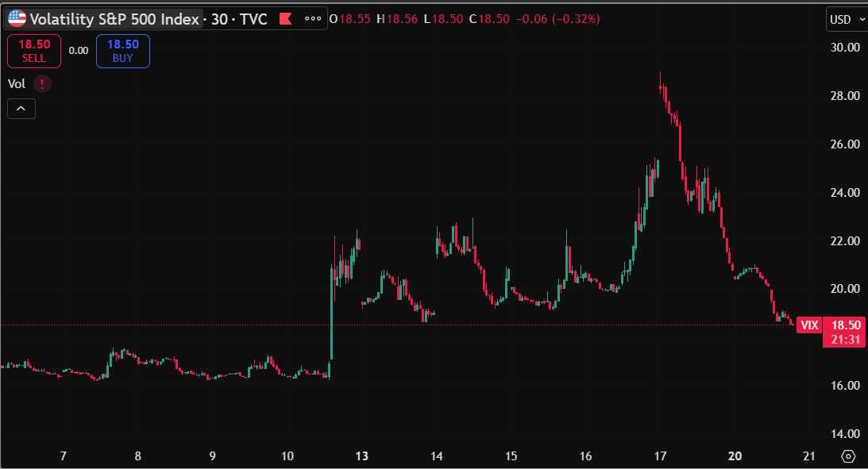Open the USD currency dropdown

pyautogui.click(x=847, y=19)
